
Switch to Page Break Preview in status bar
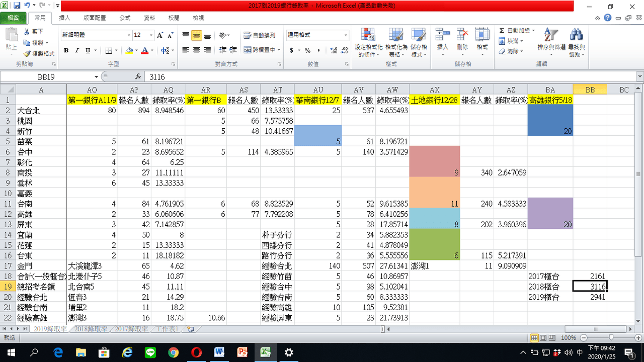[x=551, y=338]
